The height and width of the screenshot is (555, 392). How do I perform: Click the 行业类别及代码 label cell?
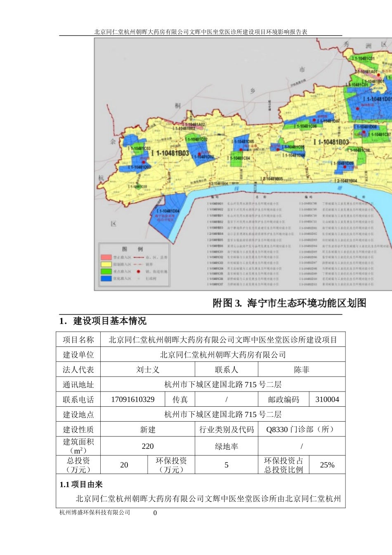[227, 429]
